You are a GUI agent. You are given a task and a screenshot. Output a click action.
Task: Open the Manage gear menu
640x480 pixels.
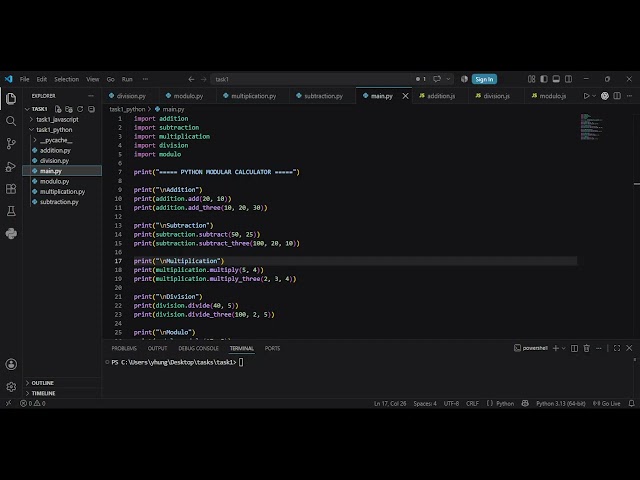(x=11, y=387)
